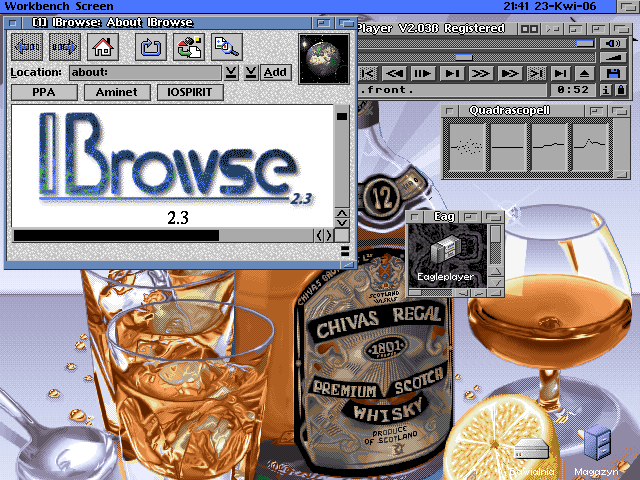Click third scope panel in QuadrascopeII
Screen dimensions: 640x480
click(x=549, y=147)
